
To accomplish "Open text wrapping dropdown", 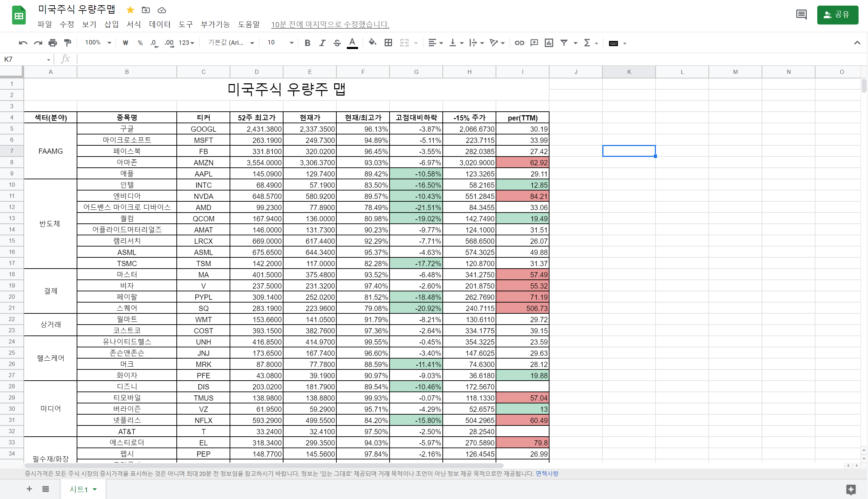I will [x=477, y=43].
